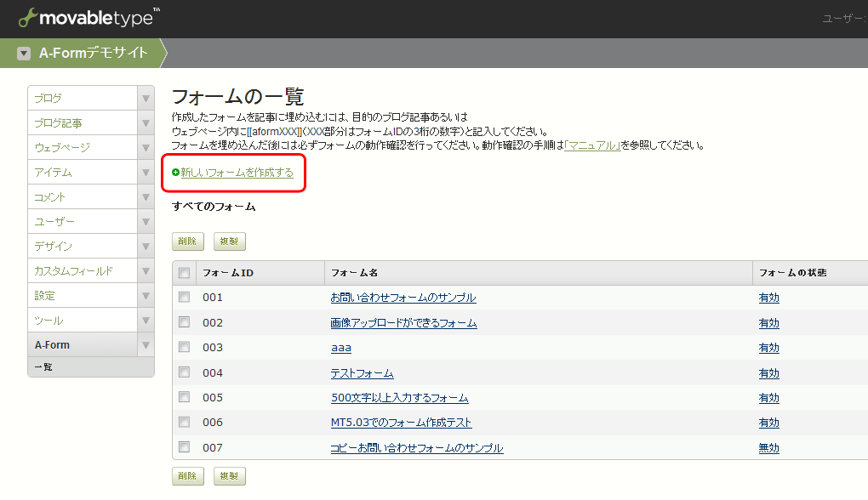Image resolution: width=868 pixels, height=500 pixels.
Task: Toggle the select-all checkbox in table header
Action: pyautogui.click(x=183, y=271)
